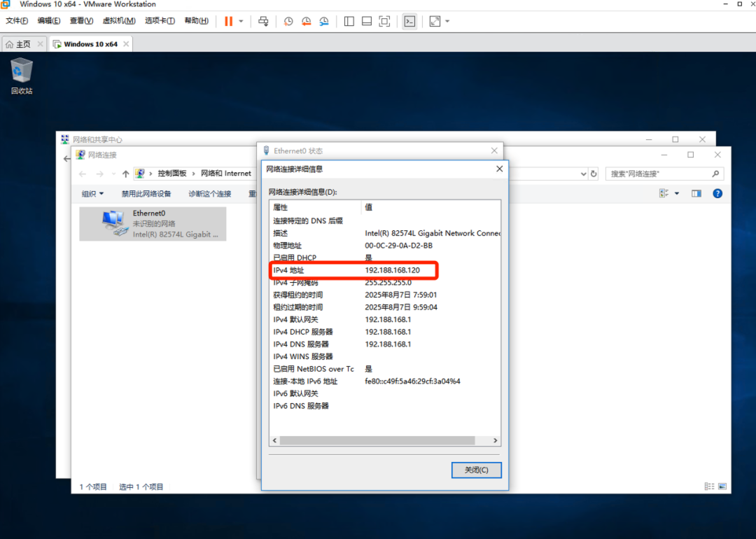Click 诊断这个连接 in the toolbar
The width and height of the screenshot is (756, 539).
[210, 194]
